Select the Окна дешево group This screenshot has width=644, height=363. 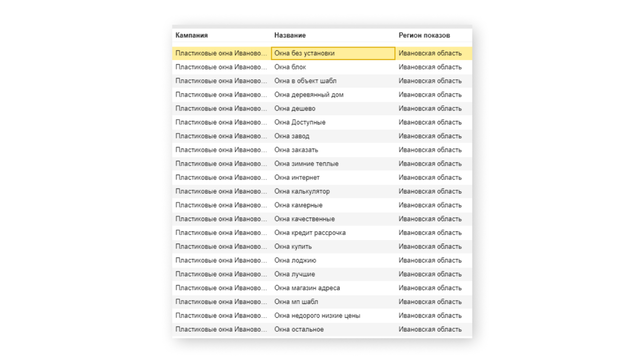pos(295,109)
